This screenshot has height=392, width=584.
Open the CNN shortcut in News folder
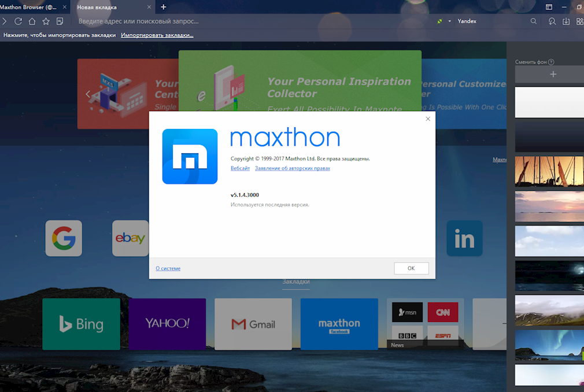pyautogui.click(x=443, y=312)
